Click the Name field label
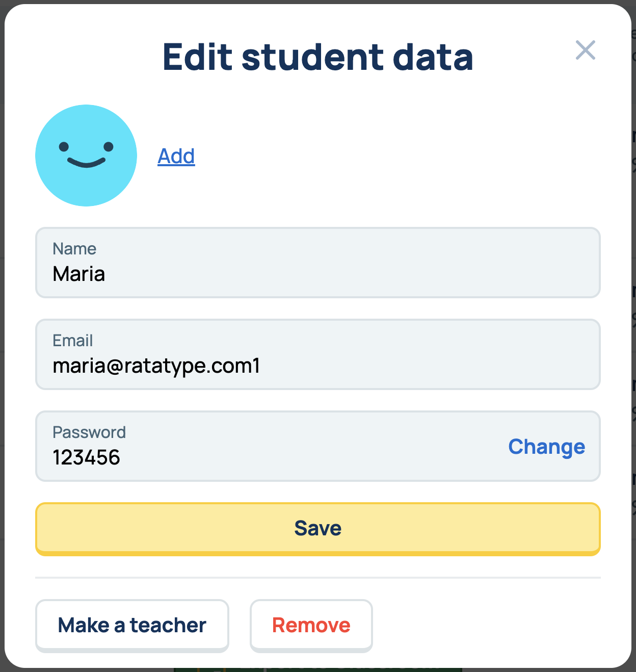Image resolution: width=636 pixels, height=672 pixels. click(74, 249)
